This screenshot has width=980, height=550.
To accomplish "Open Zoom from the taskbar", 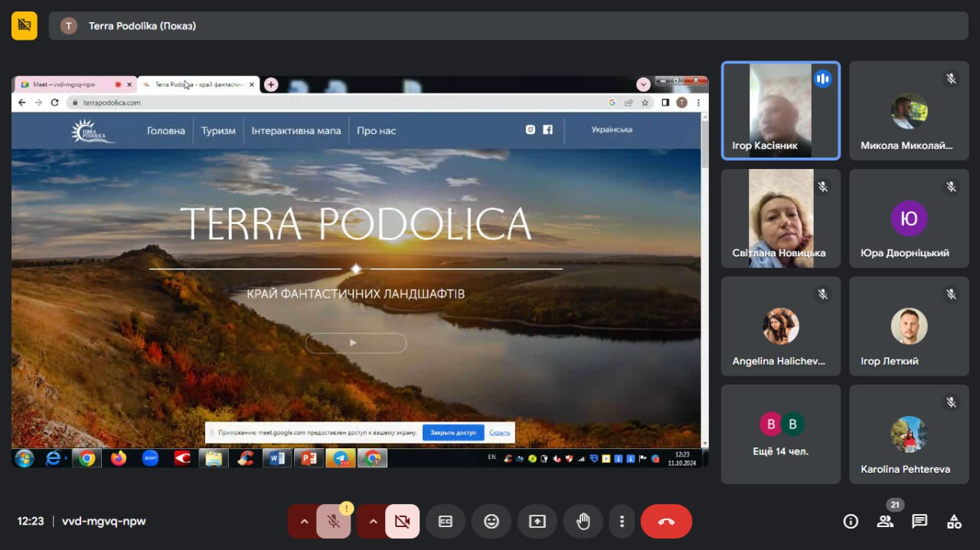I will (150, 458).
